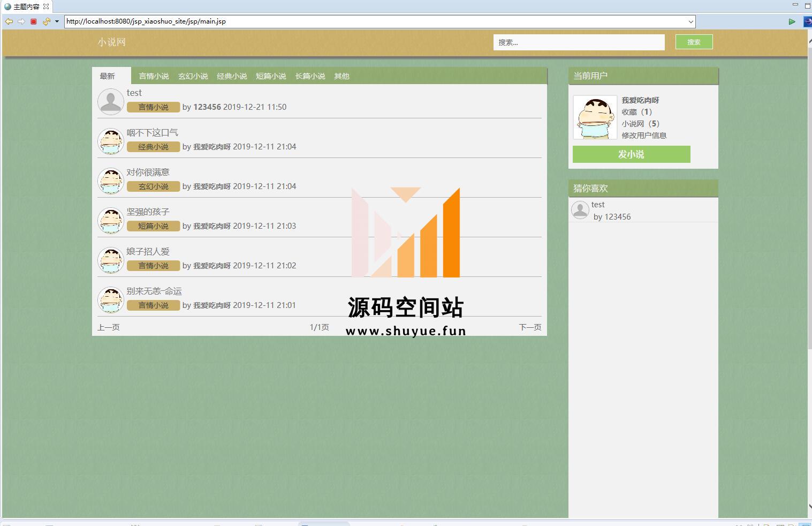Click the green go arrow icon

792,21
